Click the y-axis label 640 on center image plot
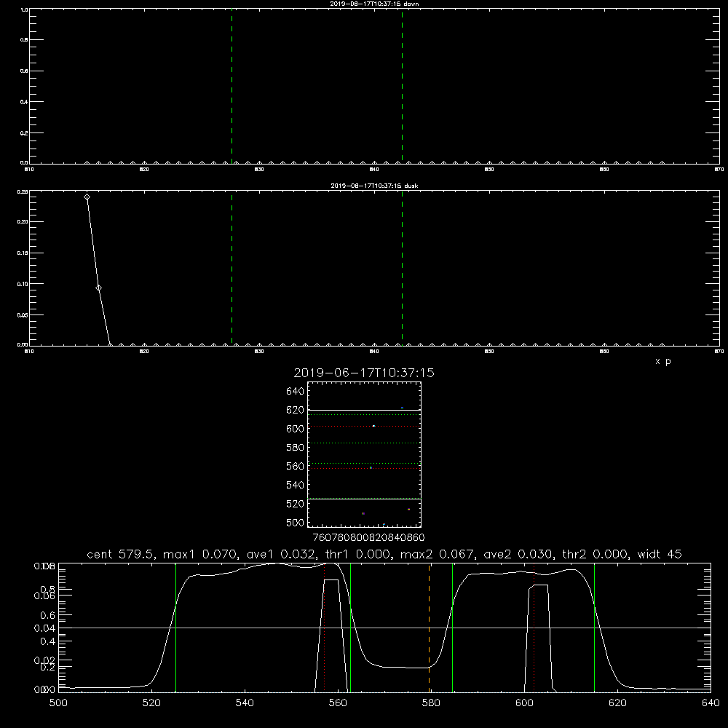The width and height of the screenshot is (728, 728). [295, 391]
